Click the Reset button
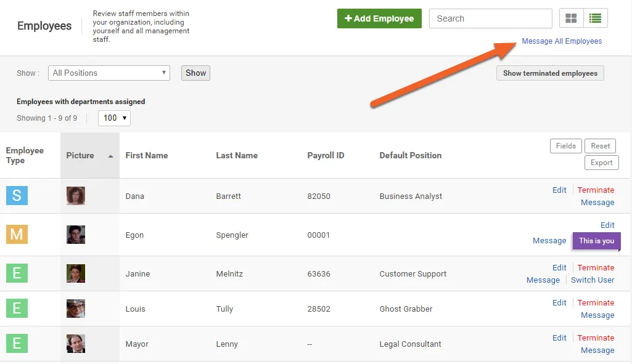 (600, 146)
